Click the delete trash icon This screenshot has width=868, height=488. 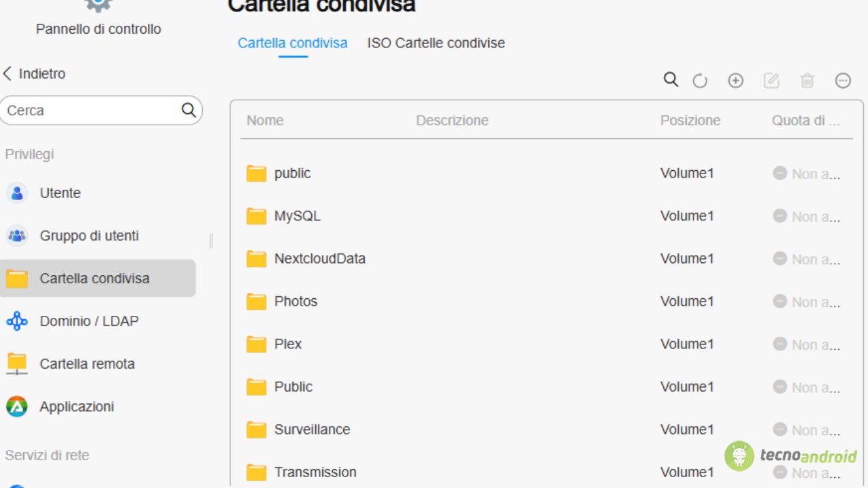(807, 81)
